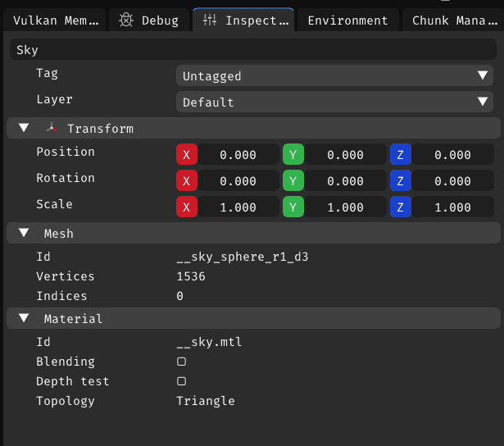Viewport: 504px width, 446px height.
Task: Click the Scale Z value field
Action: pyautogui.click(x=453, y=207)
